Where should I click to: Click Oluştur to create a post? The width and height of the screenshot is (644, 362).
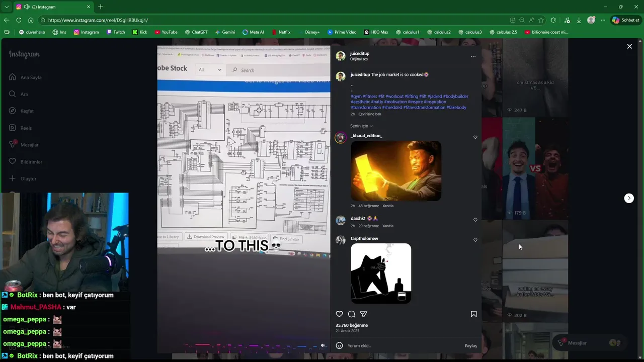23,178
